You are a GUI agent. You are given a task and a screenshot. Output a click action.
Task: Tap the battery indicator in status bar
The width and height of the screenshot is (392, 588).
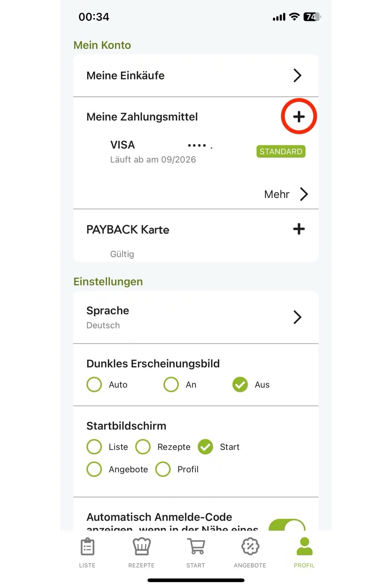pyautogui.click(x=312, y=17)
